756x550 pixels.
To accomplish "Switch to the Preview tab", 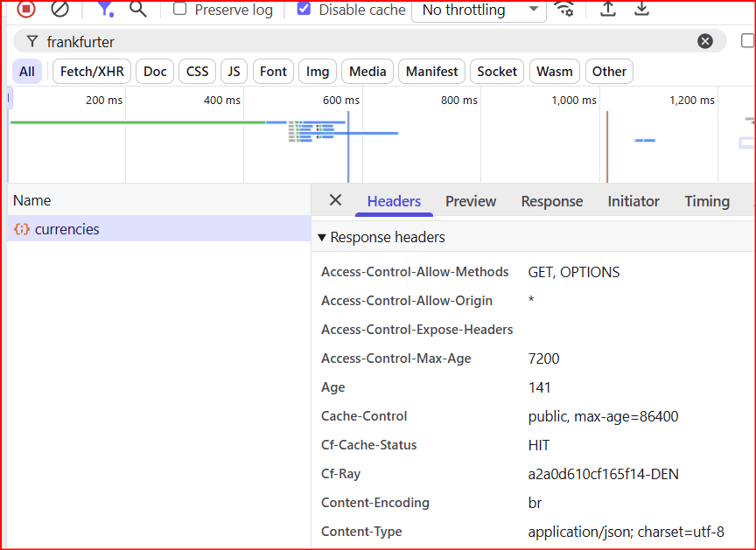I will (471, 201).
